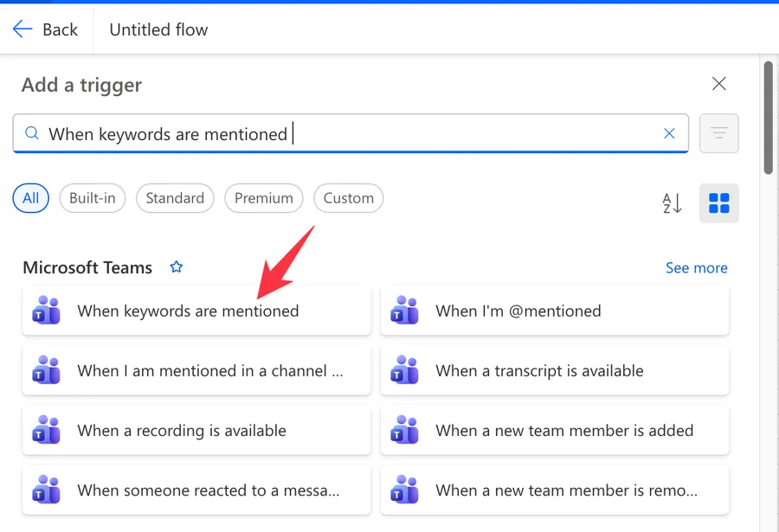Select Teams icon for recording available trigger
The height and width of the screenshot is (532, 779).
(x=46, y=430)
